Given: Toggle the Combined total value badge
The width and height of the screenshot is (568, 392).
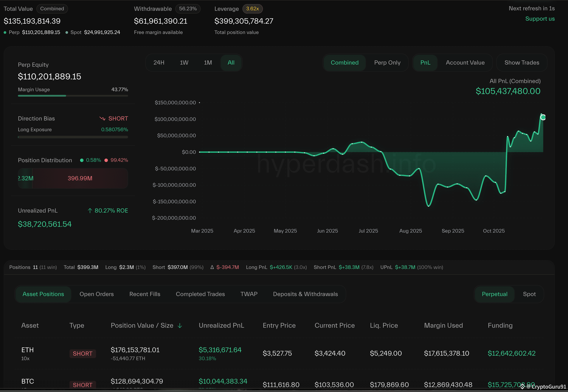Looking at the screenshot, I should coord(52,9).
